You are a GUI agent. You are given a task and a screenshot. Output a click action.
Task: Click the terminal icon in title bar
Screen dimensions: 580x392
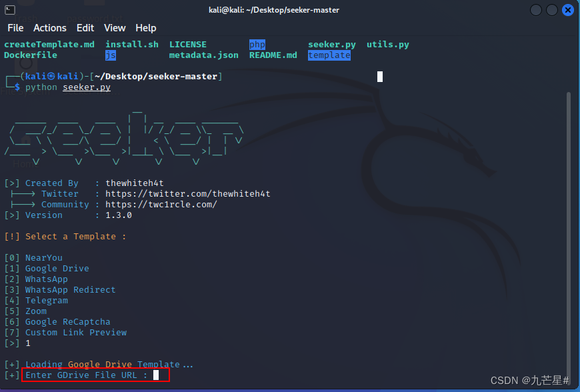tap(10, 10)
